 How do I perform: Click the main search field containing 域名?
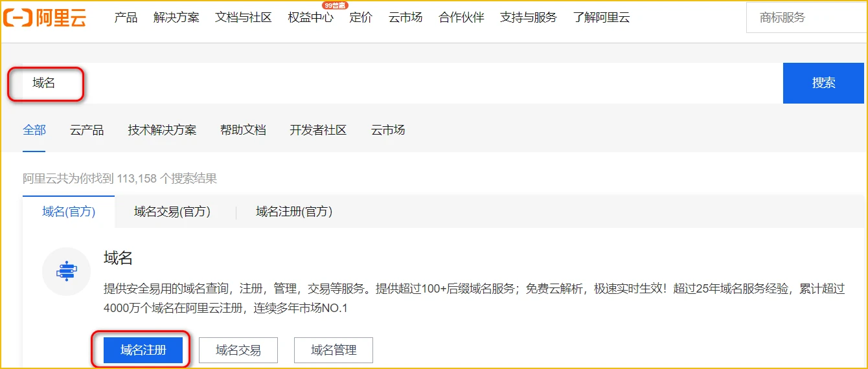[x=402, y=83]
